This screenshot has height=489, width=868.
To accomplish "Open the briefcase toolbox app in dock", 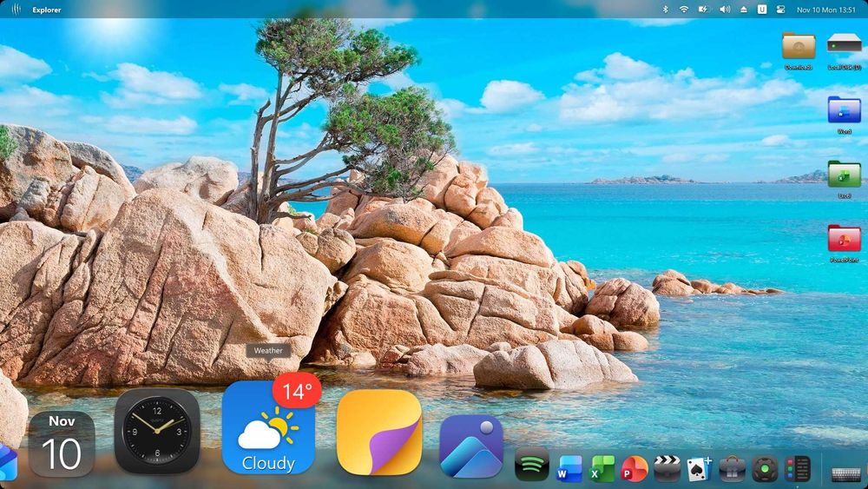I will 732,468.
